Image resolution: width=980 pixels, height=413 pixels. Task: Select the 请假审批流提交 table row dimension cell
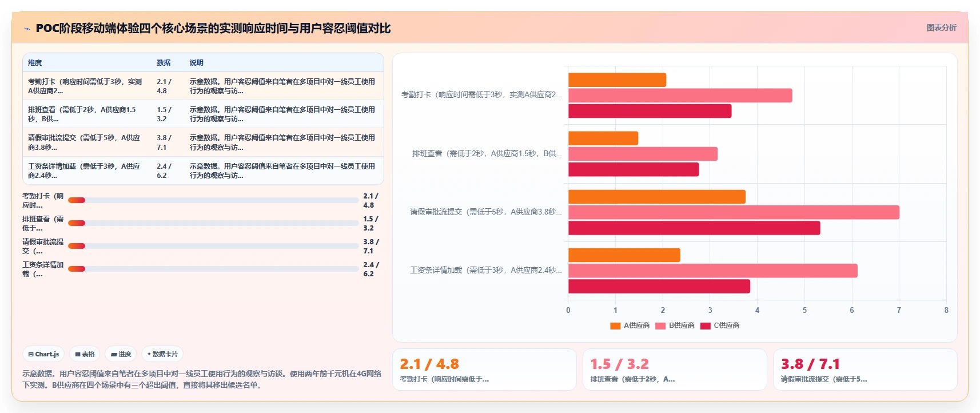pos(87,142)
